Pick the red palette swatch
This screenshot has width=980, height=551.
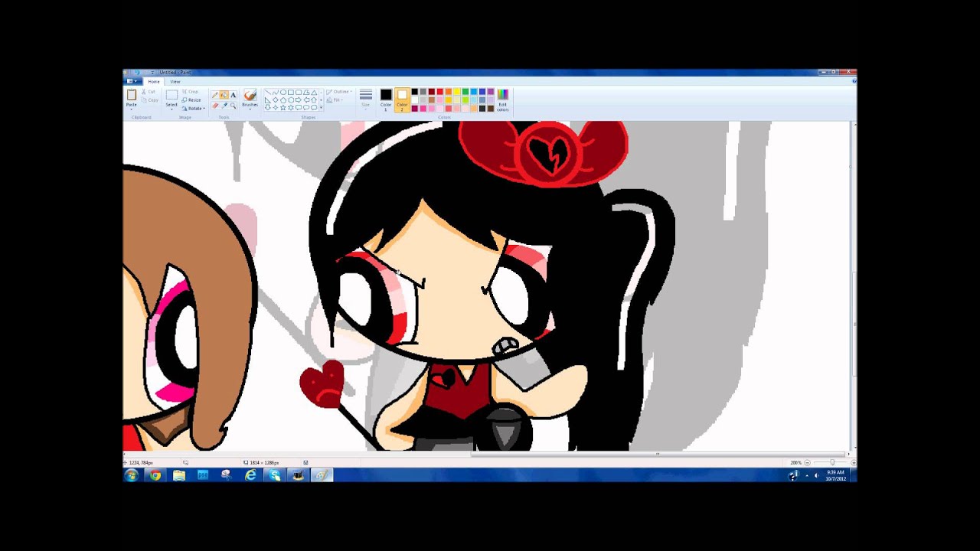[x=439, y=92]
